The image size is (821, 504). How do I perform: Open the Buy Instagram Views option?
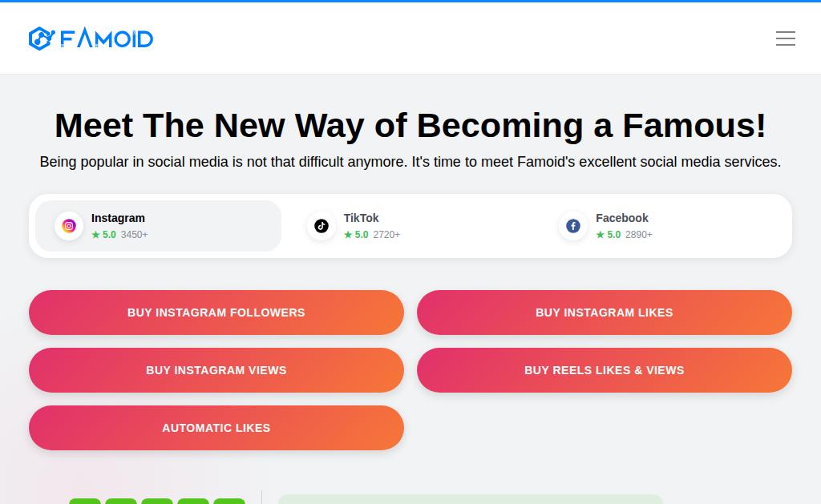[x=216, y=370]
